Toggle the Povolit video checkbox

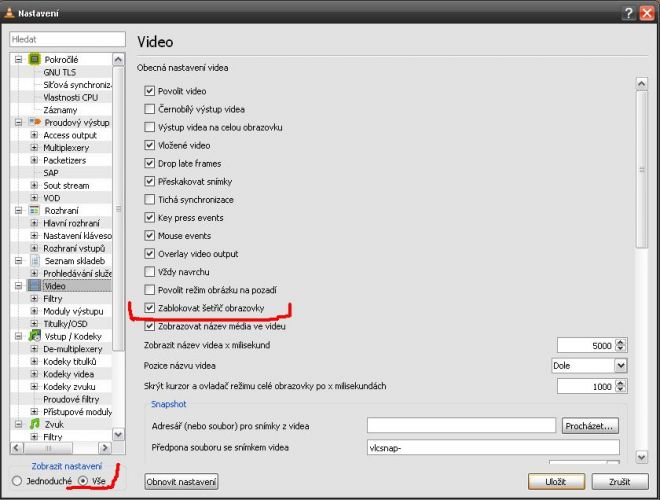(149, 91)
